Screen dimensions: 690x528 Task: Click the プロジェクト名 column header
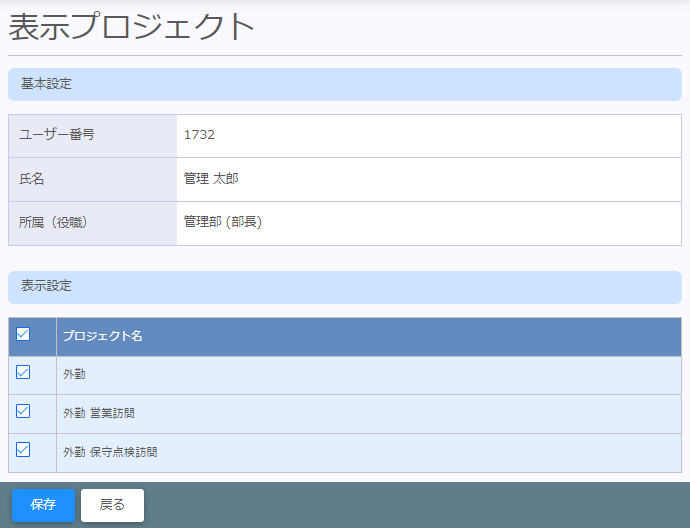pos(103,336)
